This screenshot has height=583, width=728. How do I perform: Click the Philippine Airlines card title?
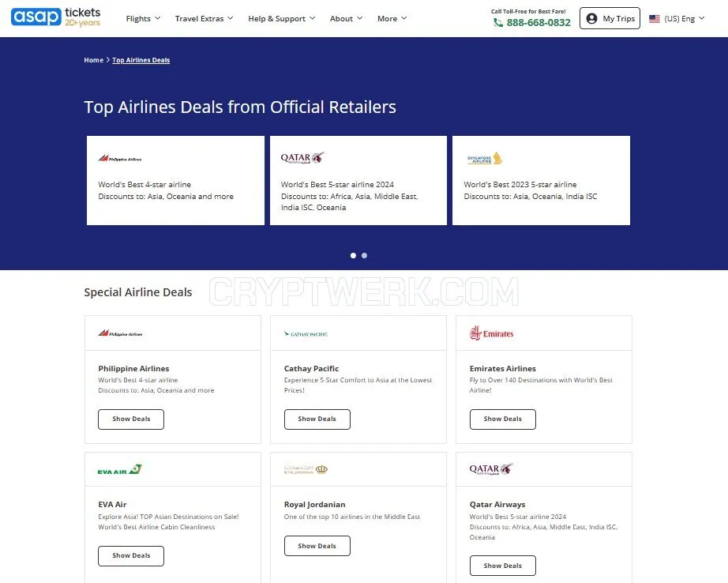click(x=133, y=368)
